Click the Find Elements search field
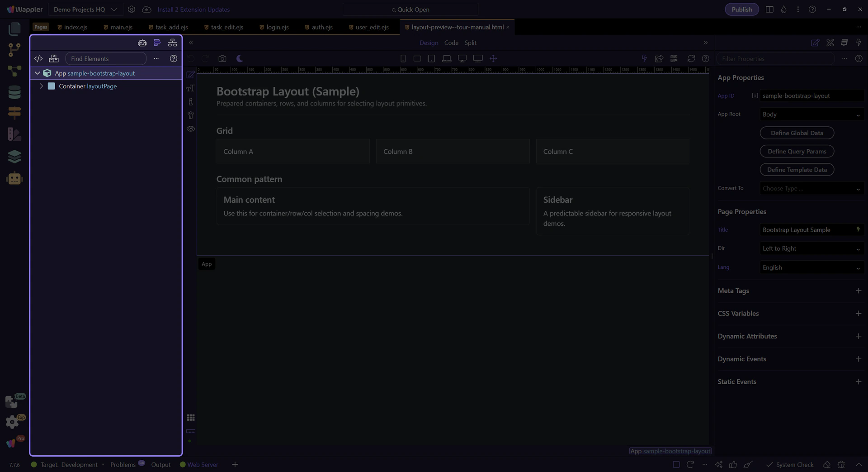The image size is (868, 472). 106,59
